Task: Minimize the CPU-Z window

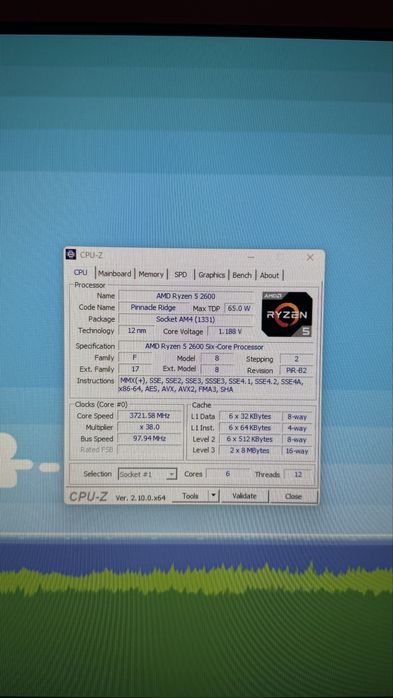Action: (x=251, y=257)
